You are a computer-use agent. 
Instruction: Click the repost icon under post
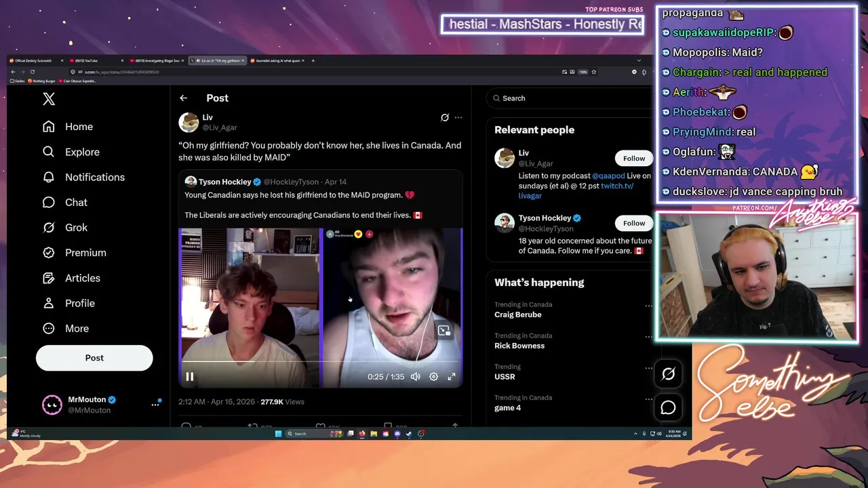(252, 426)
